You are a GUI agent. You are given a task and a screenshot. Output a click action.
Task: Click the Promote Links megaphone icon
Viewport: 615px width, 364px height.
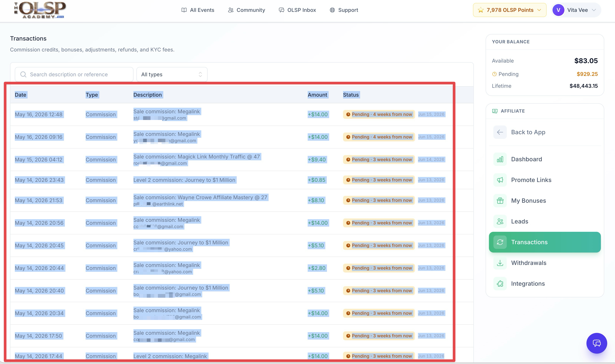click(x=500, y=180)
